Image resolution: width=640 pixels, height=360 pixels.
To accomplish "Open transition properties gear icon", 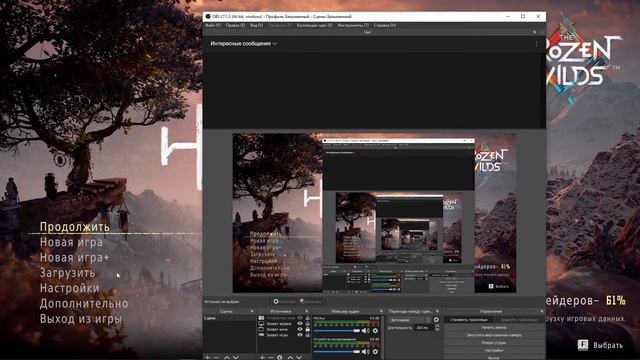I will pyautogui.click(x=436, y=320).
